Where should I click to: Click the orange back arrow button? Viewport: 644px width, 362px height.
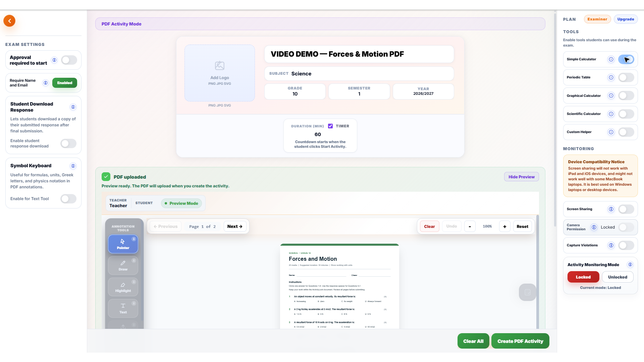point(9,21)
